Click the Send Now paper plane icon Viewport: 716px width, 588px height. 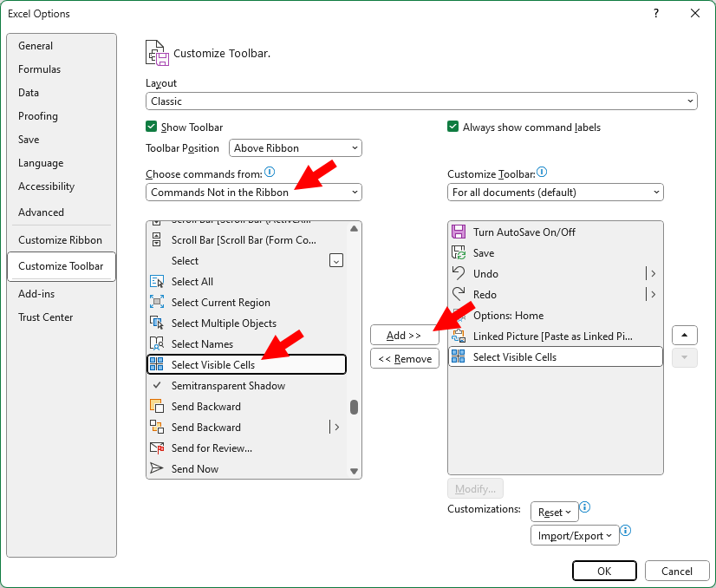click(157, 468)
